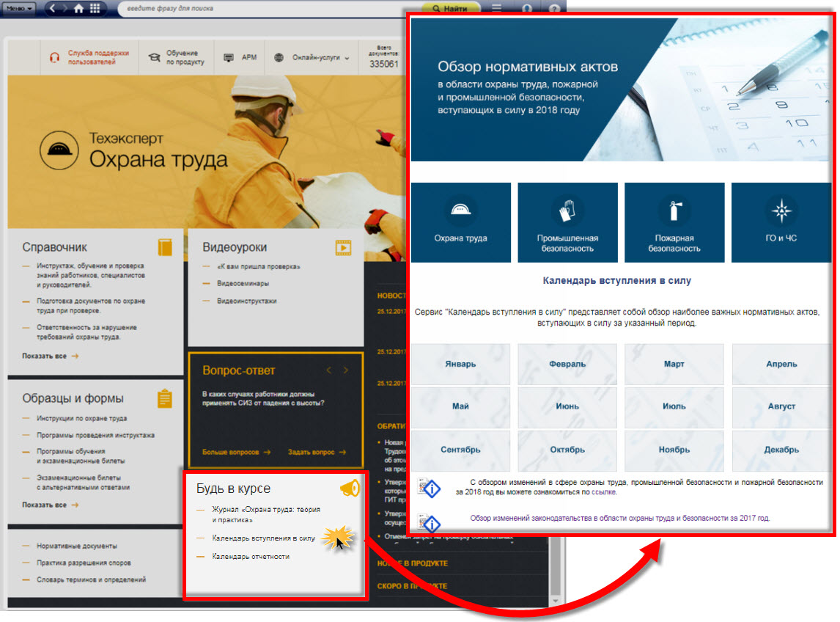Click the Видеоуроки play icon

[344, 247]
